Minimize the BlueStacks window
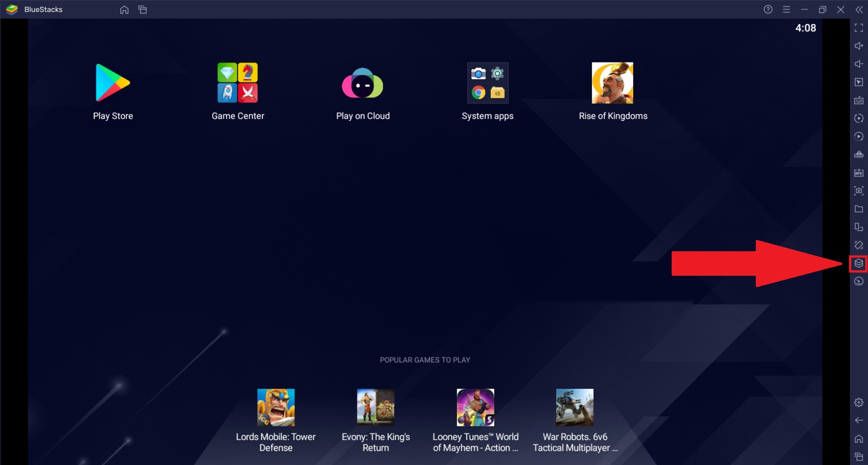The width and height of the screenshot is (868, 465). (x=804, y=10)
